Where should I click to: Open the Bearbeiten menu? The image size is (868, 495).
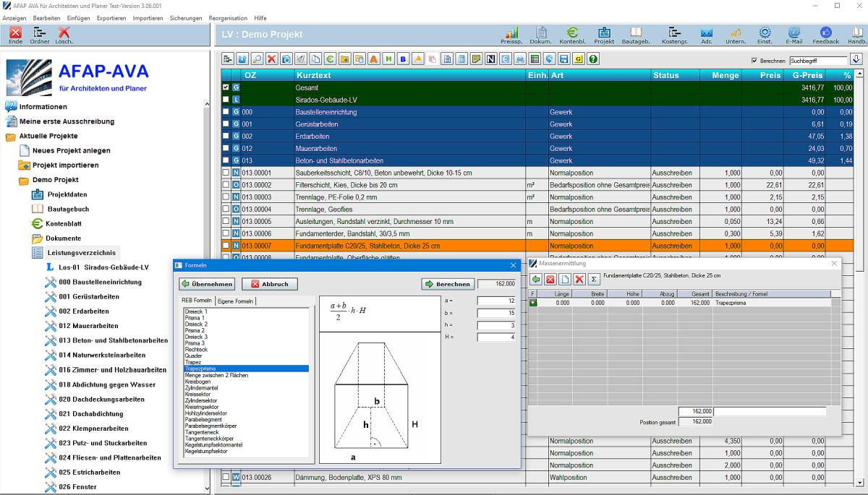tap(47, 18)
